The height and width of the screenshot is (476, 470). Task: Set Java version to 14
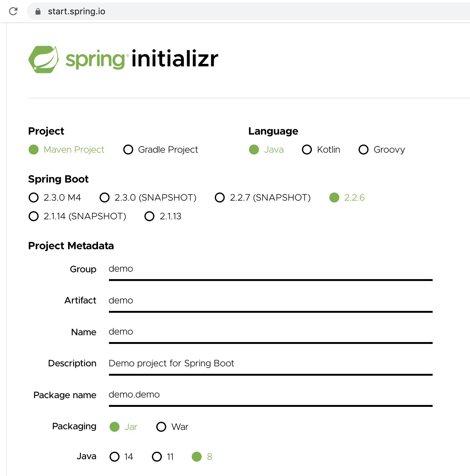tap(121, 457)
